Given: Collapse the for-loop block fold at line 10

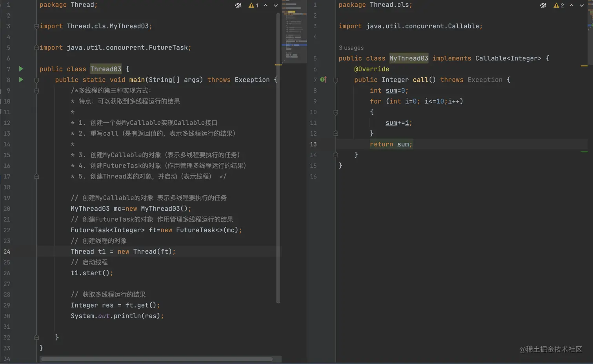Looking at the screenshot, I should point(336,112).
